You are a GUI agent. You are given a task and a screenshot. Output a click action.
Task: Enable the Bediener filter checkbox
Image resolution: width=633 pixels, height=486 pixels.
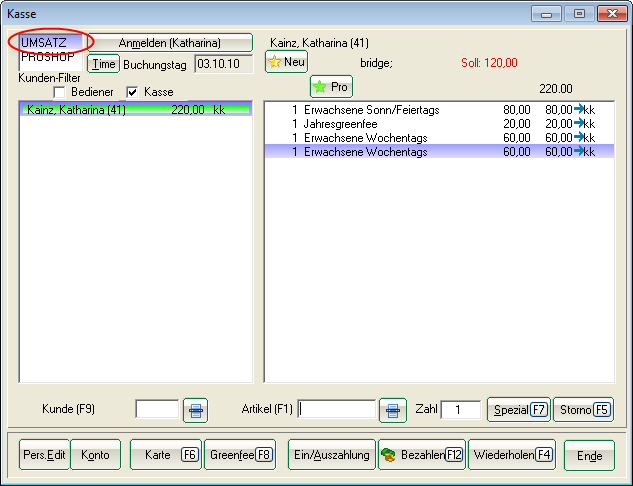click(x=60, y=92)
